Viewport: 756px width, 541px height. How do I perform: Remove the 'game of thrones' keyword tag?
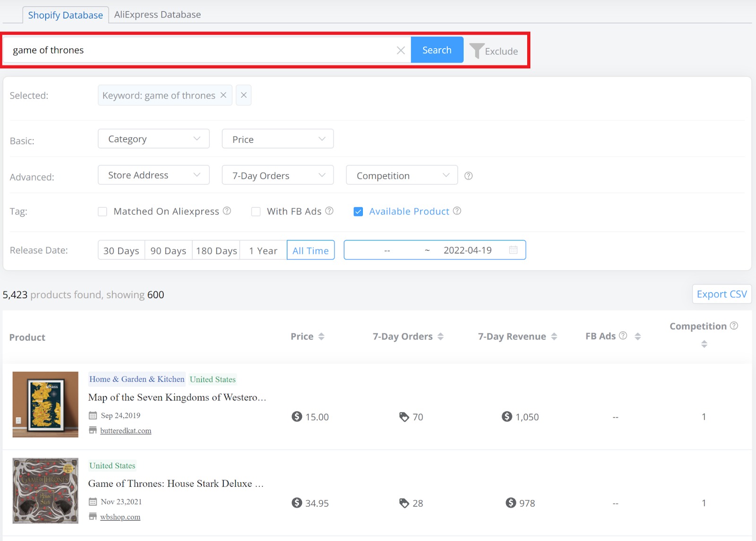click(223, 95)
